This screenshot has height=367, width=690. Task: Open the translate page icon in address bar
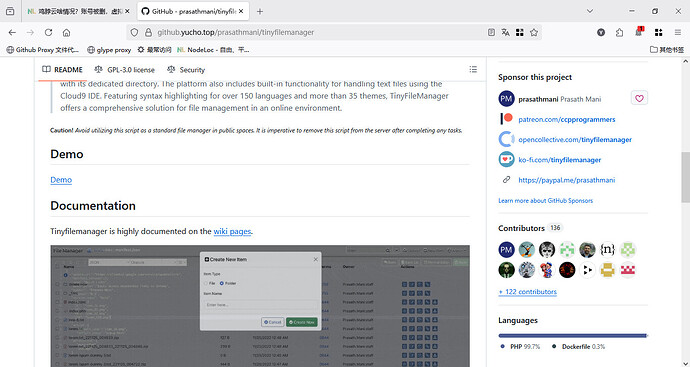[505, 32]
